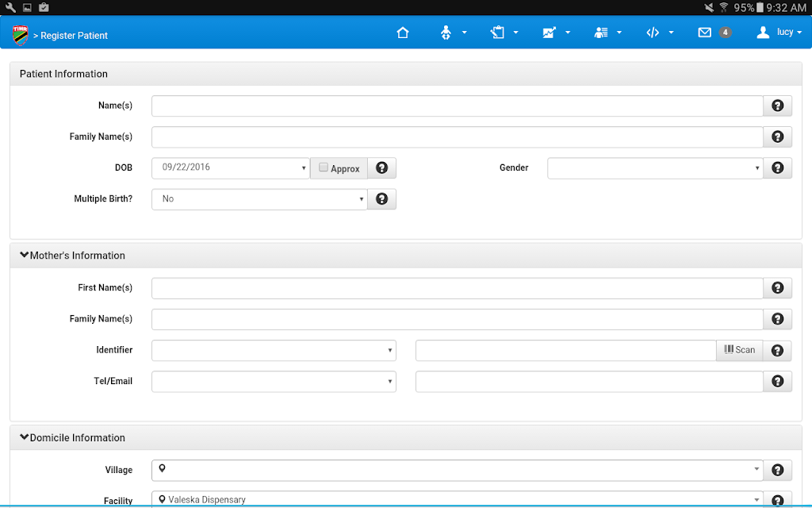Click the Register Patient breadcrumb

[74, 36]
